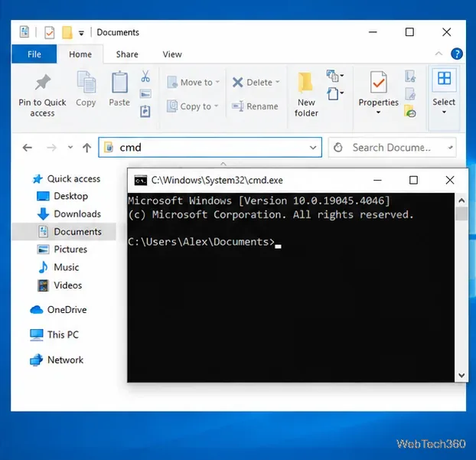Click the cmd window scrollbar thumb

[x=461, y=214]
